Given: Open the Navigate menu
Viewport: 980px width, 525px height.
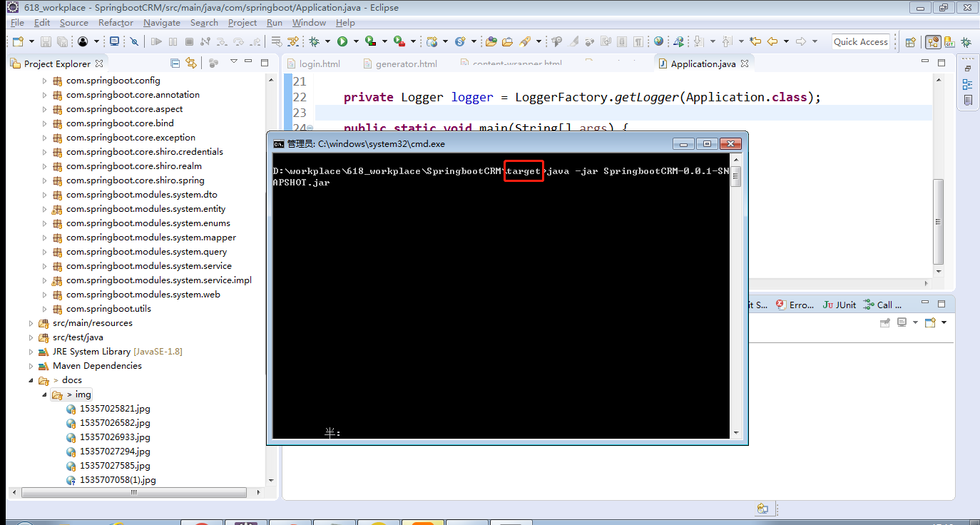Looking at the screenshot, I should click(162, 23).
